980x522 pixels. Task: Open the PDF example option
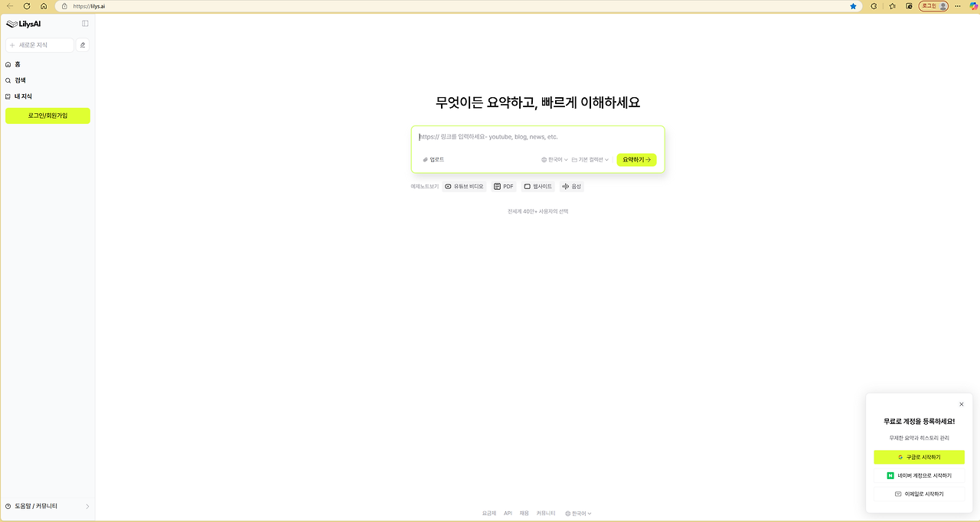(503, 186)
